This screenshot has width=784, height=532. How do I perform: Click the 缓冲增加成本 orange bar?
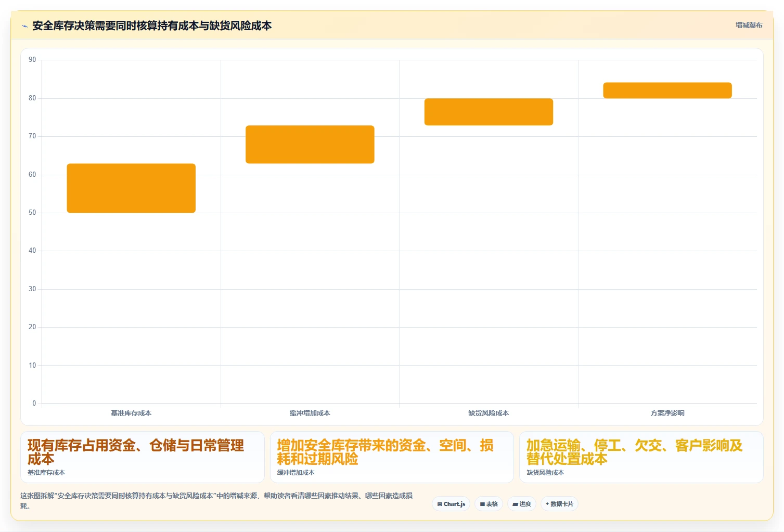click(x=310, y=145)
